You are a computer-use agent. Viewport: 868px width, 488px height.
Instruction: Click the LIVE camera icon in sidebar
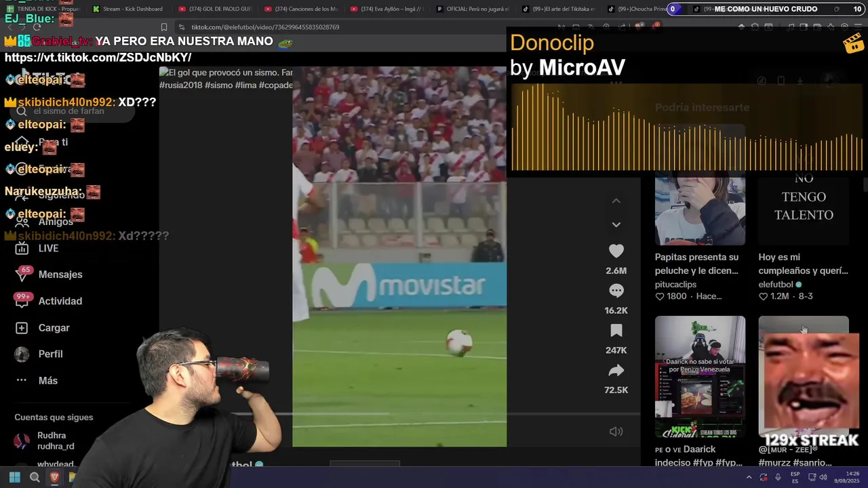22,248
